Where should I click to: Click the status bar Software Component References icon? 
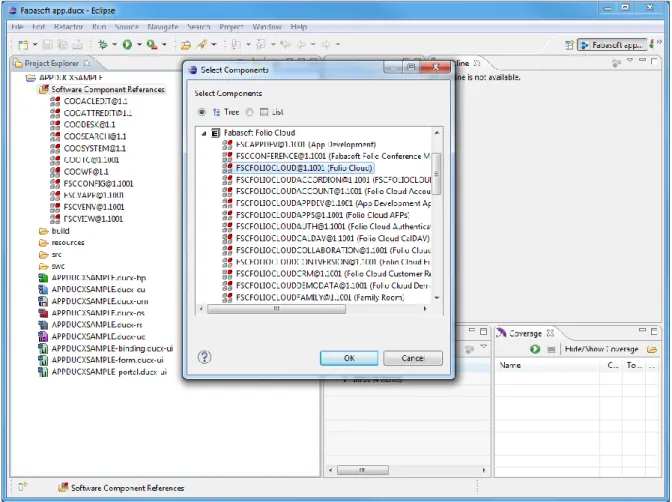coord(63,487)
